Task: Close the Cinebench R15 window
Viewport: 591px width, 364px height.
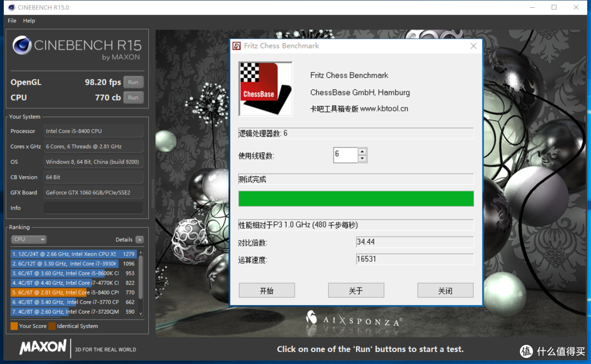Action: 576,7
